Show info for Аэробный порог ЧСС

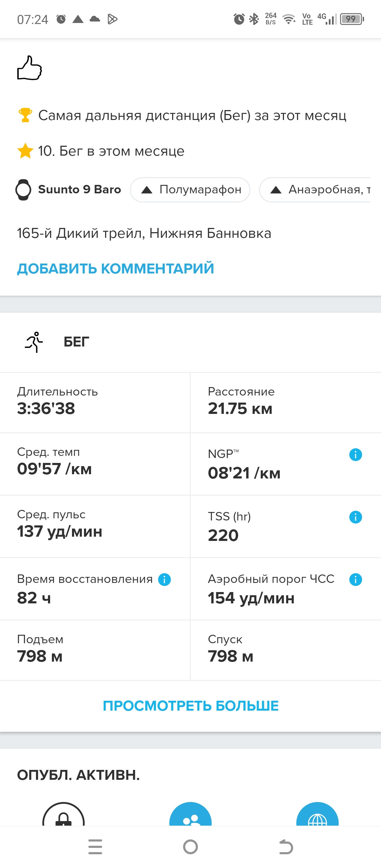pyautogui.click(x=355, y=579)
